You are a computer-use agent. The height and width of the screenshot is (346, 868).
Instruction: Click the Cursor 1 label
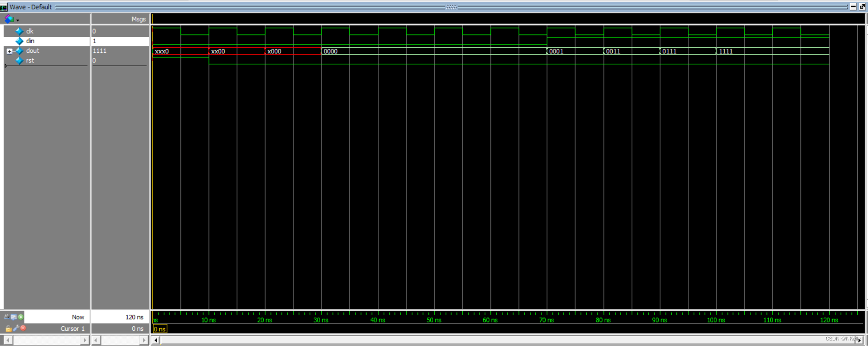tap(73, 329)
